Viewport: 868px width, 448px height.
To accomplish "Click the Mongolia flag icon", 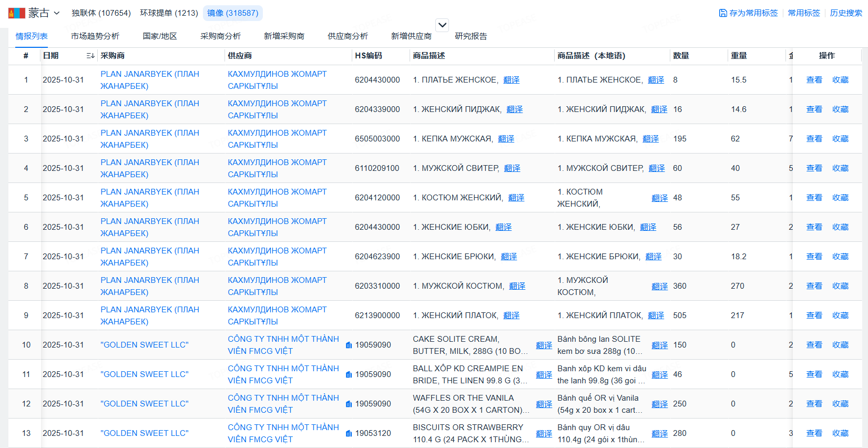I will click(17, 13).
